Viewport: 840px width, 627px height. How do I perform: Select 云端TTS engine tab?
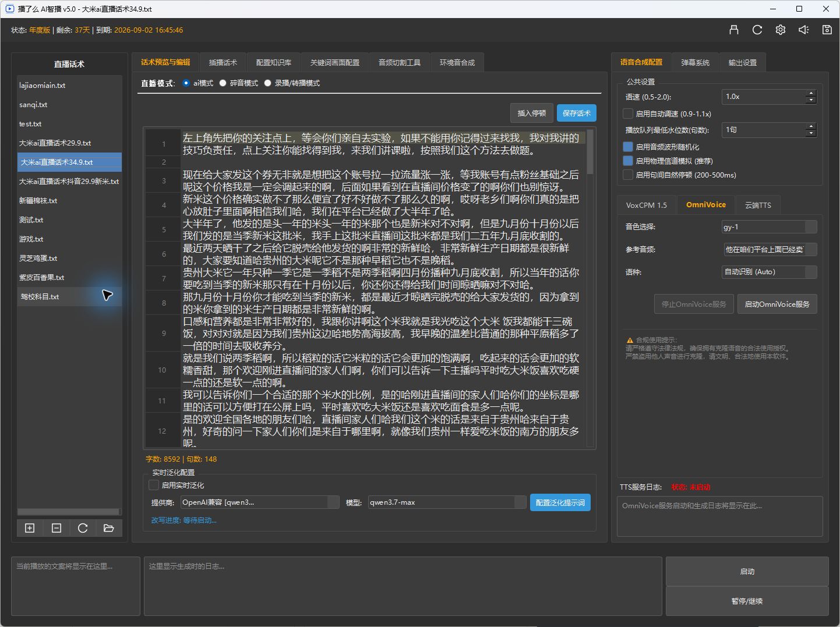(758, 205)
